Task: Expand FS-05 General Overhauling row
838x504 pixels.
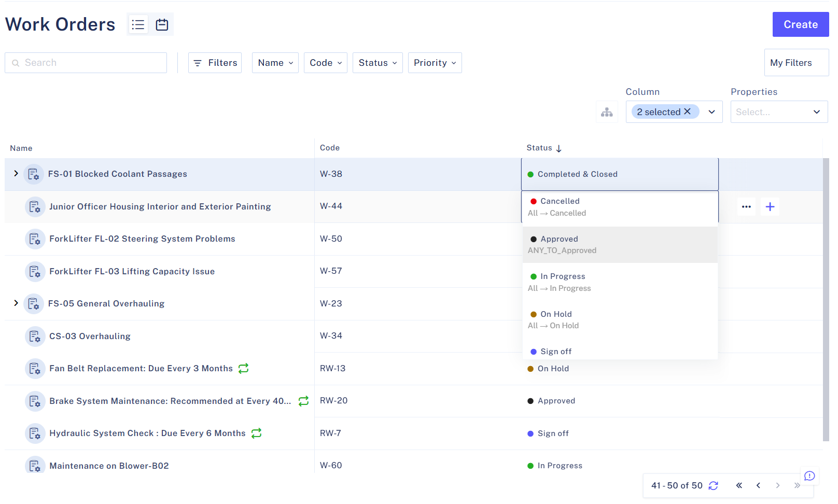Action: point(16,303)
